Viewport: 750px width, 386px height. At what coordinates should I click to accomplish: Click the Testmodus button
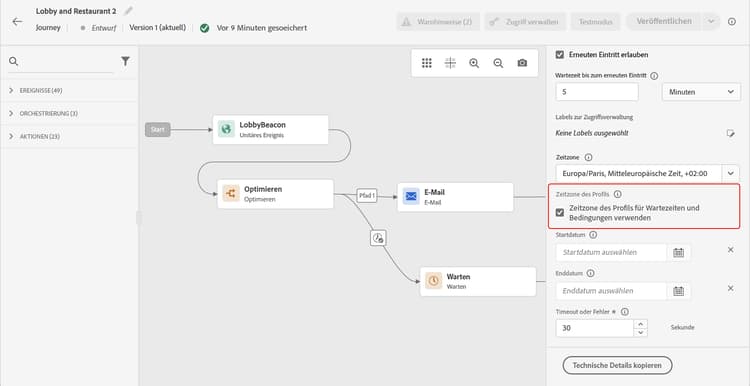click(x=596, y=22)
